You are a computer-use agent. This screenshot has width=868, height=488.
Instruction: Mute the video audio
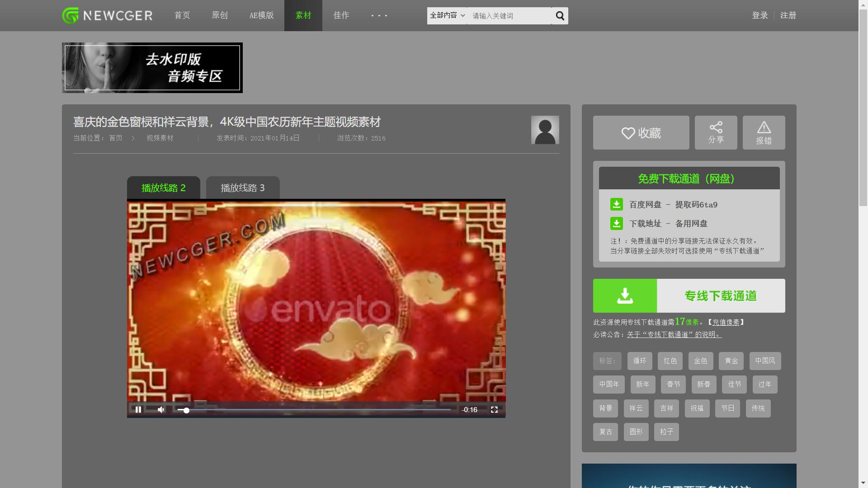[160, 409]
